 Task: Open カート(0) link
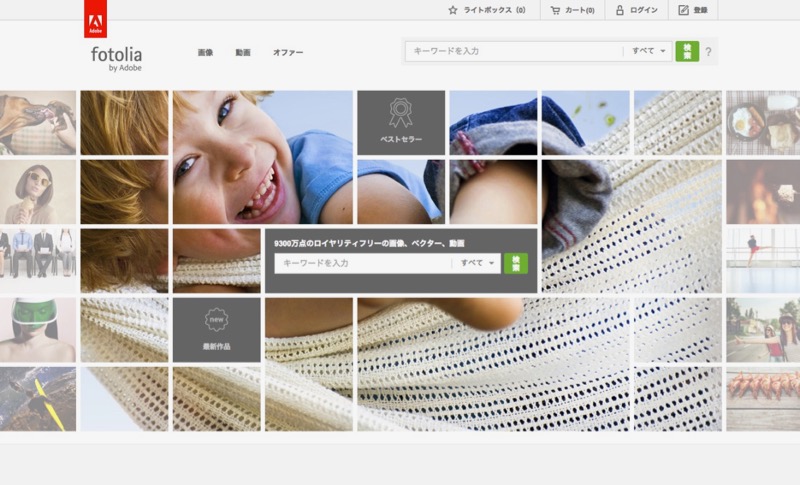tap(580, 10)
